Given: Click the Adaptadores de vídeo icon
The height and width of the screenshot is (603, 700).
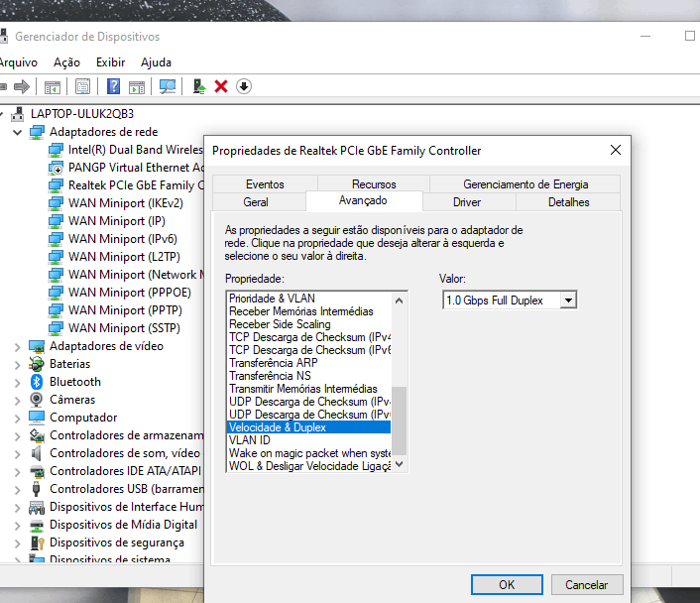Looking at the screenshot, I should (37, 346).
